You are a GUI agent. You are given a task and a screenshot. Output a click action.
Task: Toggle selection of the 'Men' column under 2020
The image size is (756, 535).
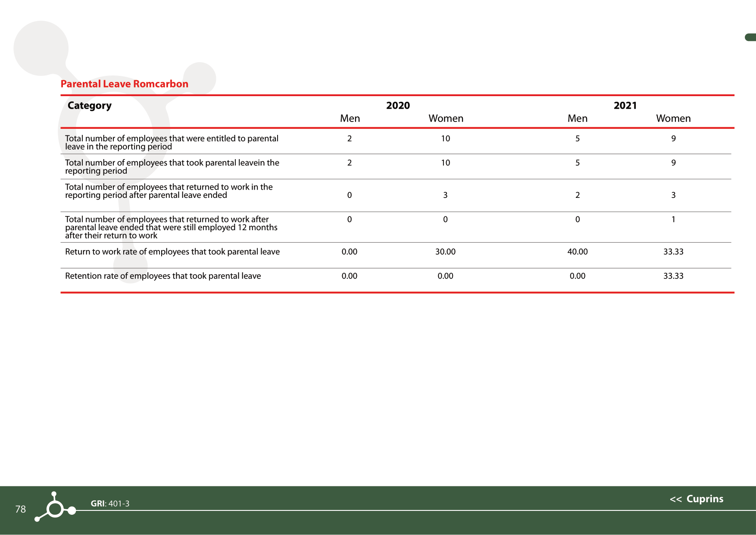coord(349,118)
